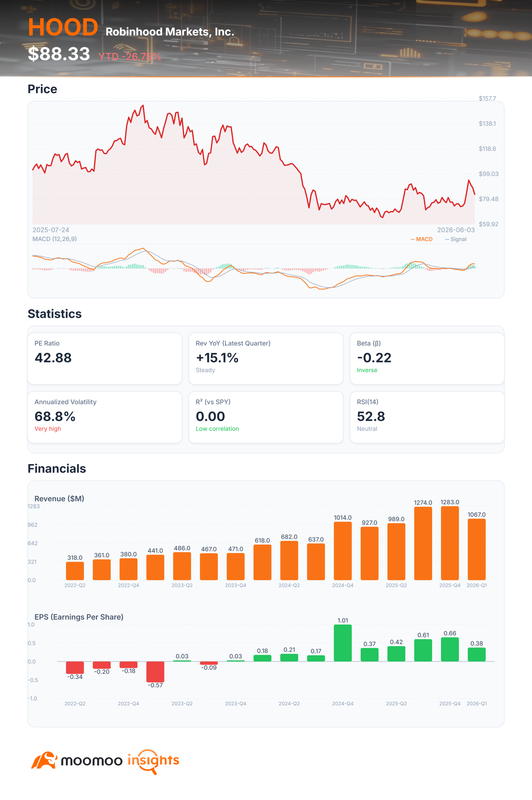Click the Financials section heading
This screenshot has width=532, height=800.
point(57,469)
